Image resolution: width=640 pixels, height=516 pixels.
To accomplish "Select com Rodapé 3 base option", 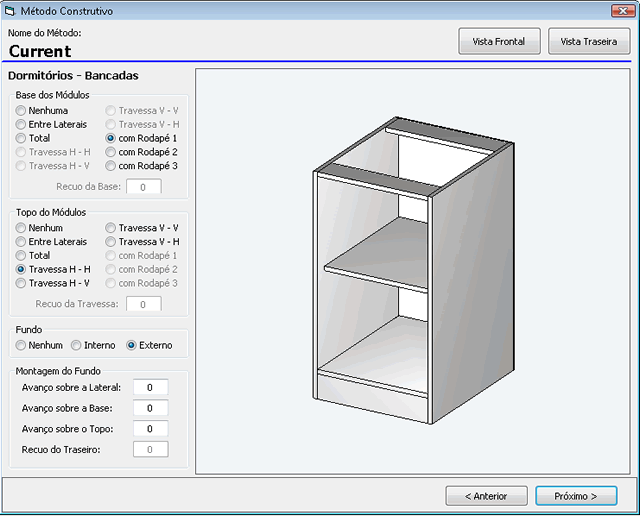I will pos(111,166).
